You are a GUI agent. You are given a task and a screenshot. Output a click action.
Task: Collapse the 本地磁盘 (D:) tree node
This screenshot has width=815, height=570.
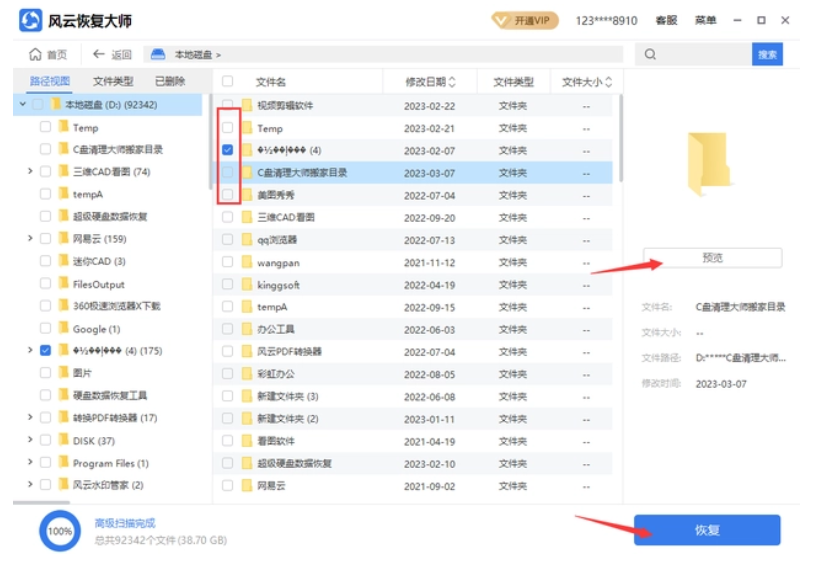click(22, 104)
